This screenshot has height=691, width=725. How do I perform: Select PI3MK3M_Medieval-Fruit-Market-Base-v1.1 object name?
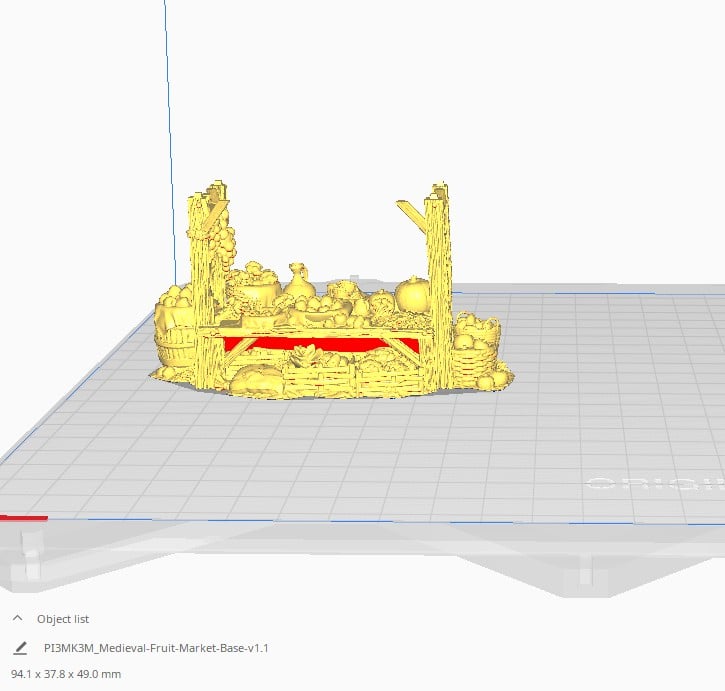pyautogui.click(x=156, y=648)
